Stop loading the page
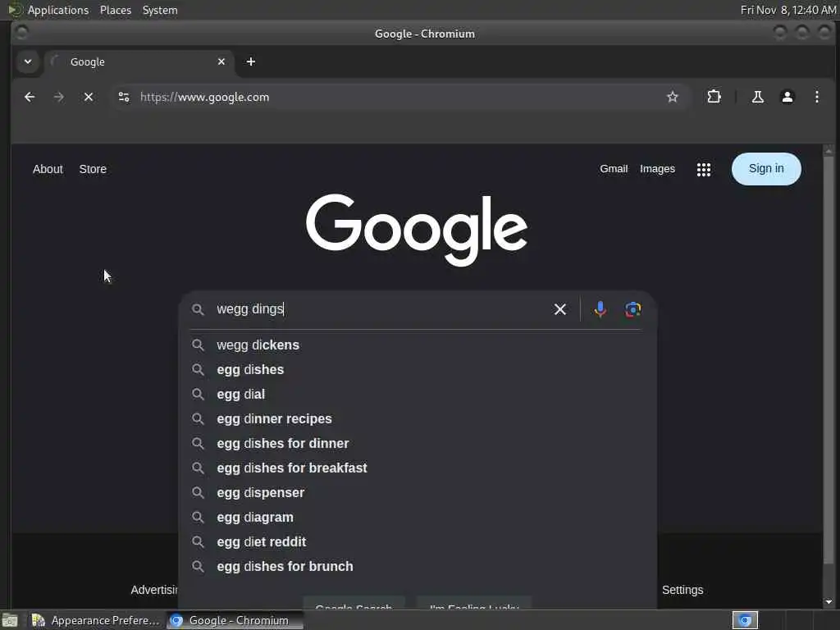This screenshot has height=630, width=840. tap(89, 97)
